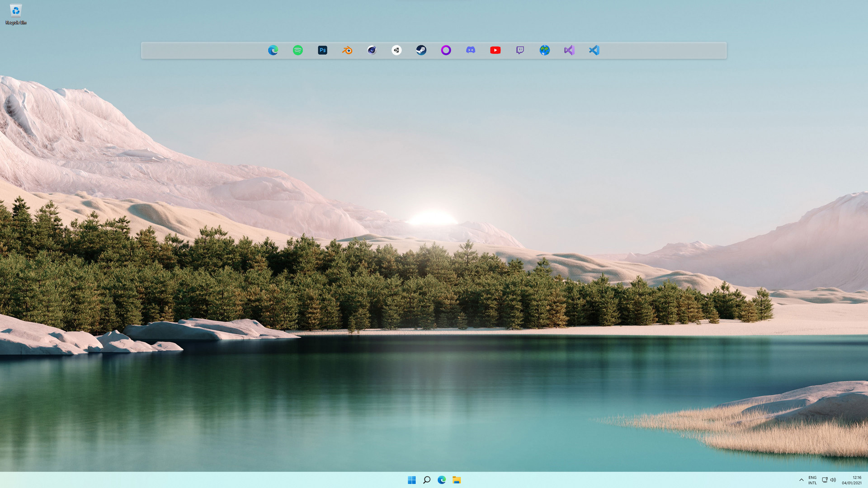
Task: Open File Explorer from the taskbar
Action: (457, 480)
